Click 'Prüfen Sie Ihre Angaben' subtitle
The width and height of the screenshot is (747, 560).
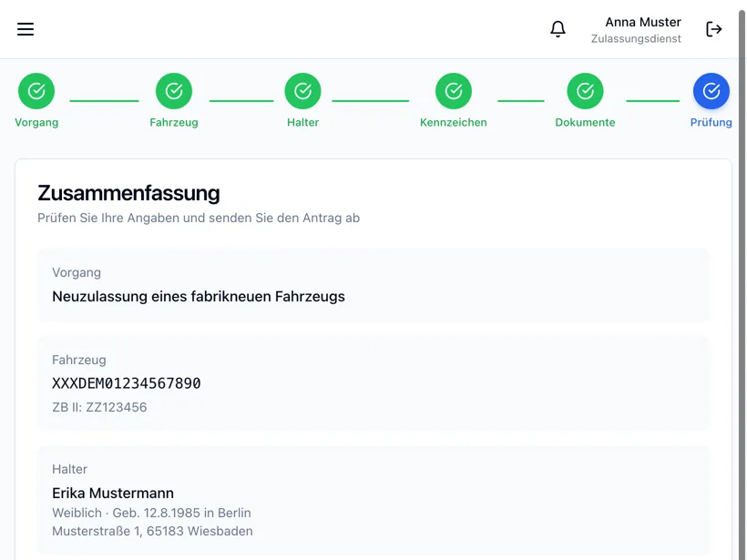pos(199,219)
